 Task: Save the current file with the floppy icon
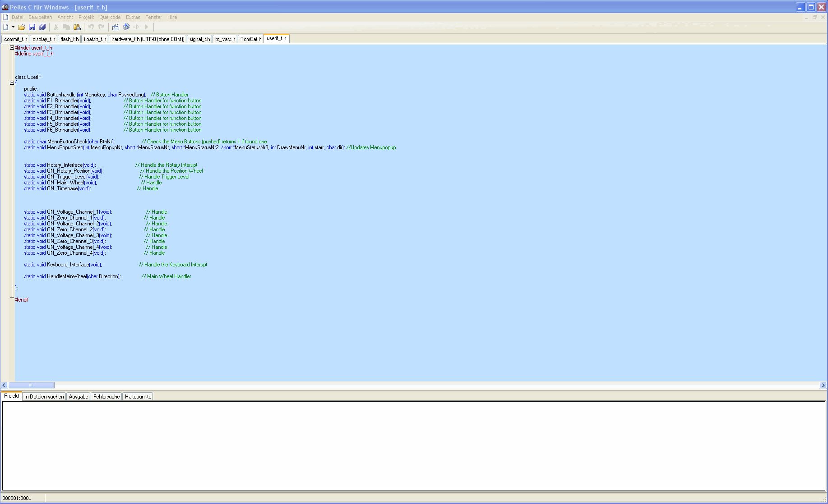click(x=32, y=27)
